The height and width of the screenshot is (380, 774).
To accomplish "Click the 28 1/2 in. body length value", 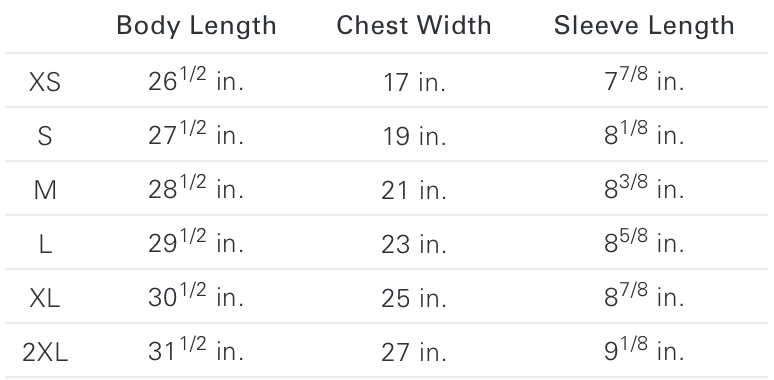I will [196, 188].
